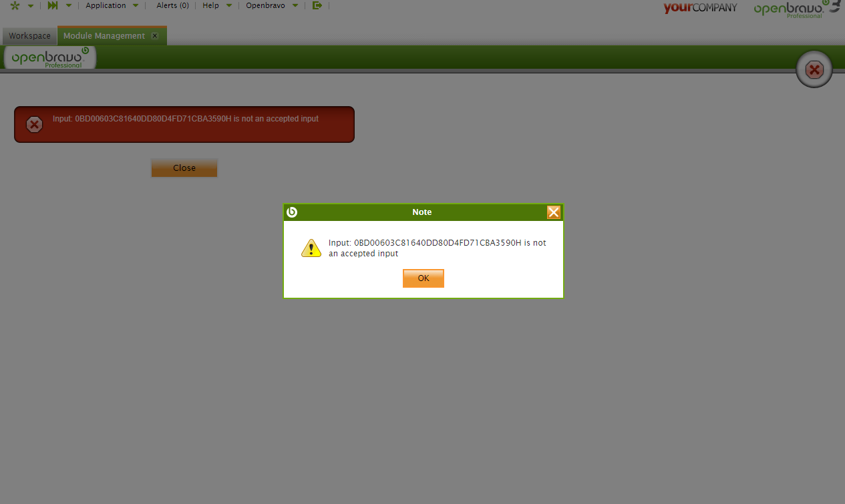Click the yourCOMPANY logo
This screenshot has width=845, height=504.
point(700,8)
